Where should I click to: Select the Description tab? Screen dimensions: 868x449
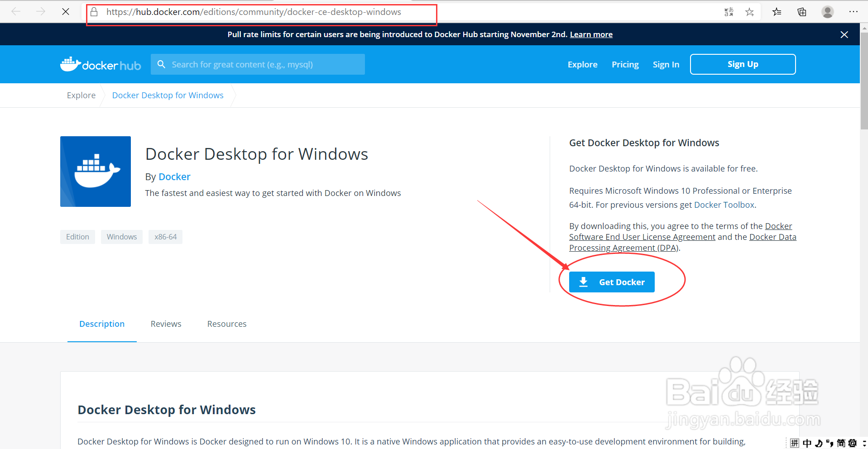102,324
